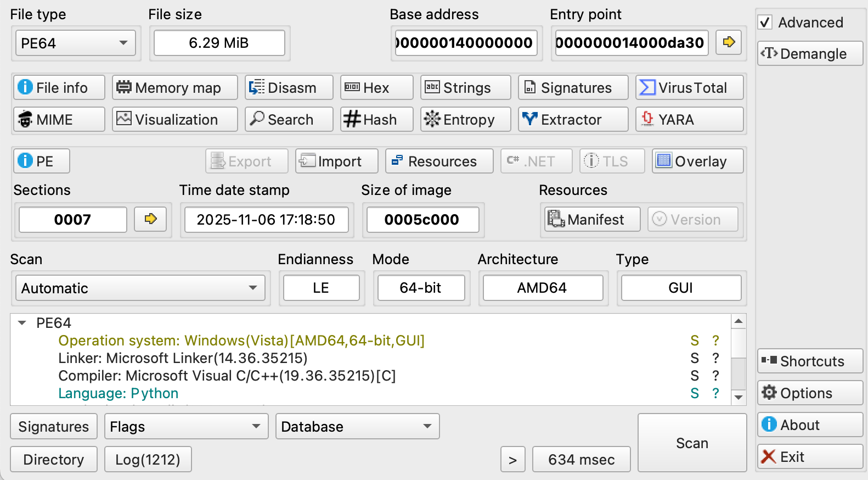Open the Flags dropdown
868x480 pixels.
point(186,427)
